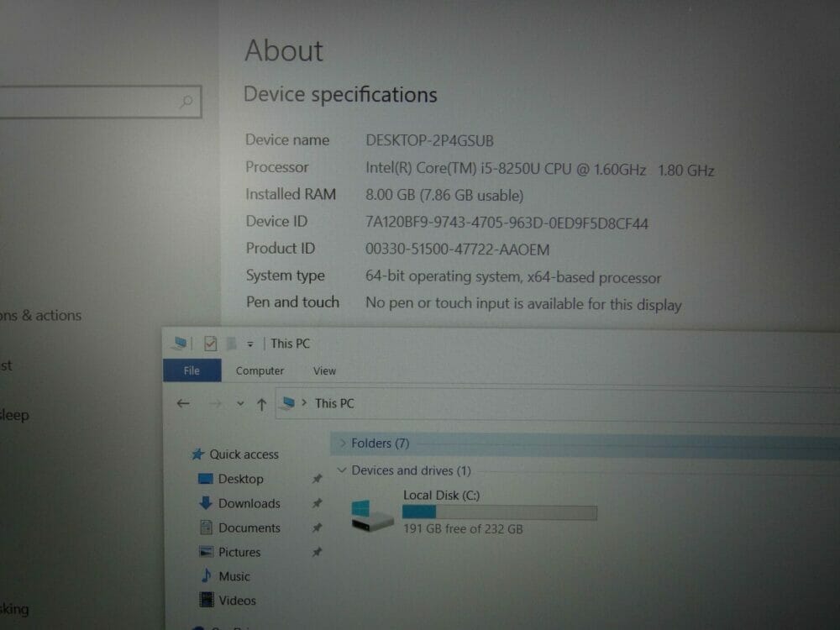The height and width of the screenshot is (630, 840).
Task: Click the Up one level arrow
Action: pos(261,404)
